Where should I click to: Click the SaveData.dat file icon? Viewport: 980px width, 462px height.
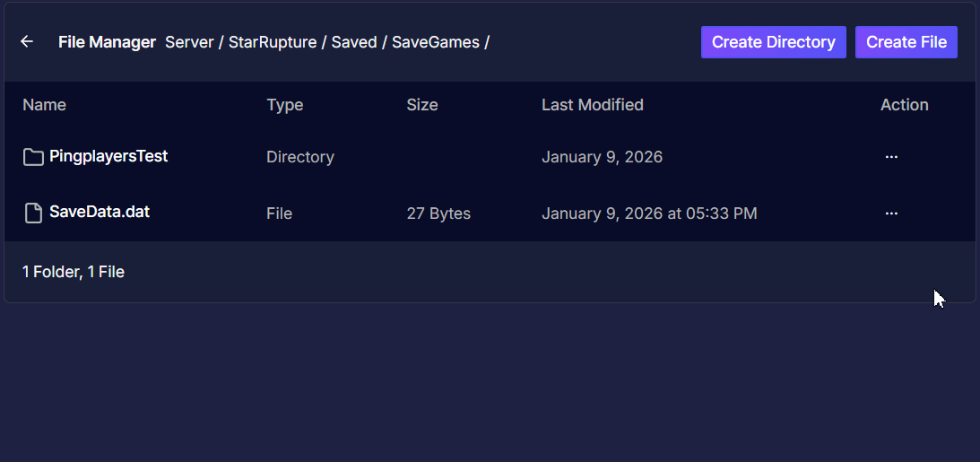pos(33,214)
